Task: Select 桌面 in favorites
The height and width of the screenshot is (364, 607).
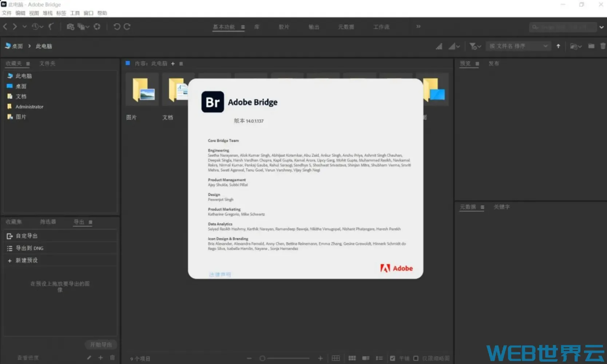Action: tap(21, 86)
